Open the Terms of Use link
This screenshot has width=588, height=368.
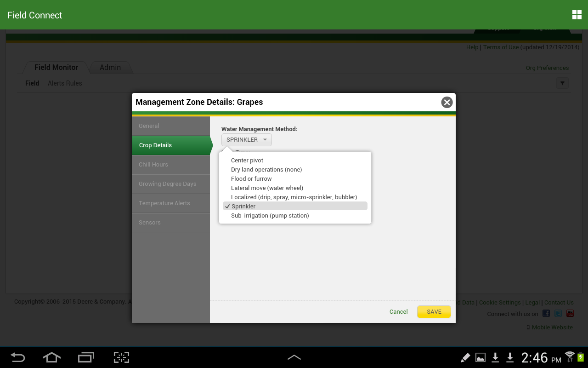pyautogui.click(x=501, y=47)
